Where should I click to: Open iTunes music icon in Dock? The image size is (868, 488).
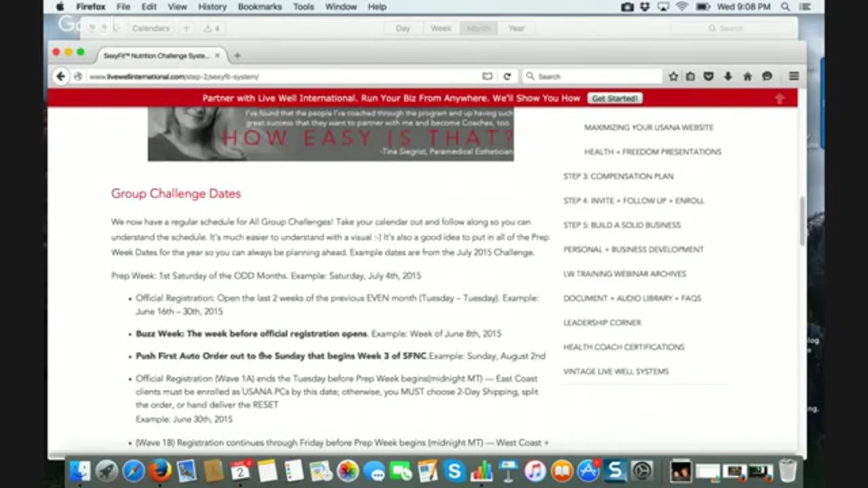(x=534, y=470)
